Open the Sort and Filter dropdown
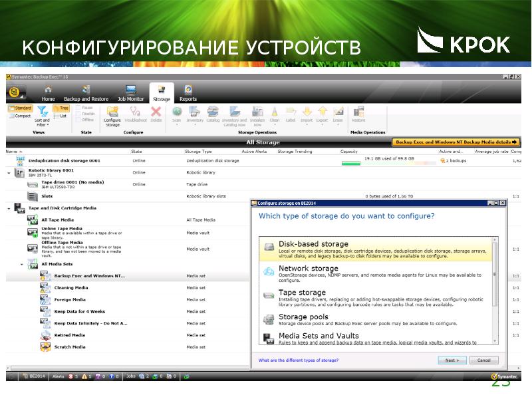The width and height of the screenshot is (532, 399). coord(43,116)
